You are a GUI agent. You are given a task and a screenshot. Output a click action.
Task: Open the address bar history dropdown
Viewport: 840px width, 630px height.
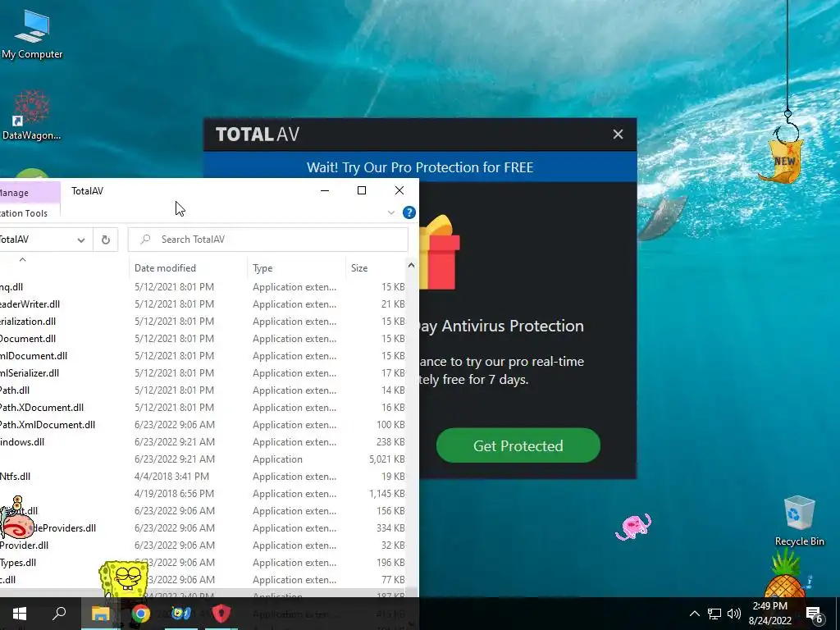[x=81, y=240]
